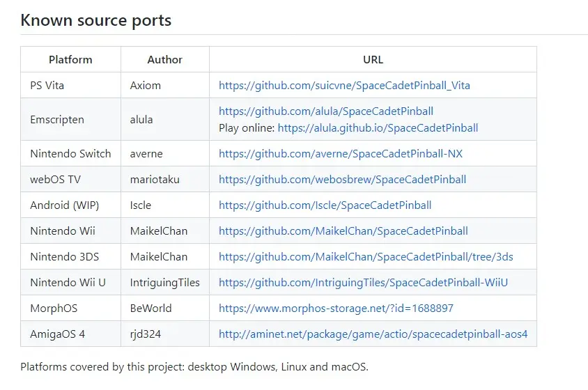
Task: Open the alula/SpaceCadetPinball GitHub link
Action: coord(326,111)
